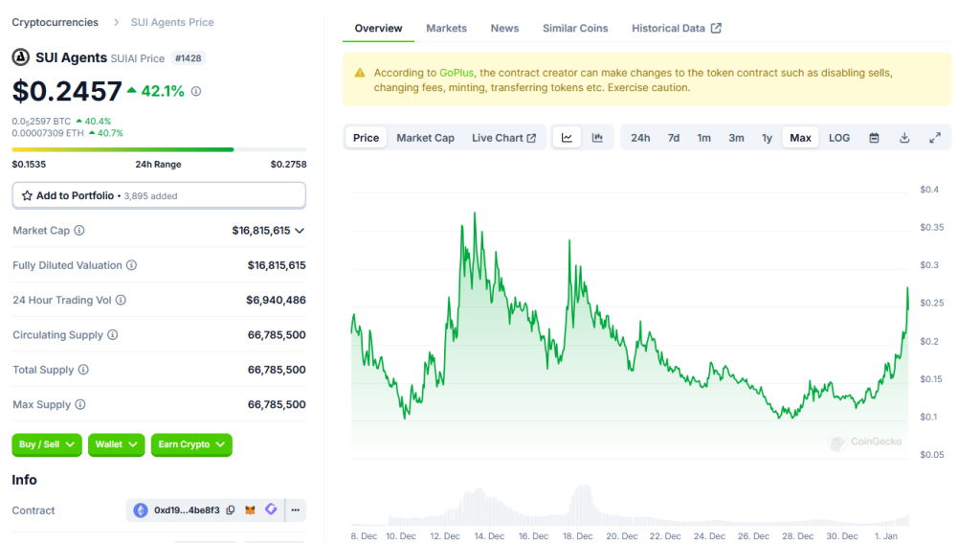Open the Historical Data tab
Screen dimensions: 980x543
[x=677, y=28]
